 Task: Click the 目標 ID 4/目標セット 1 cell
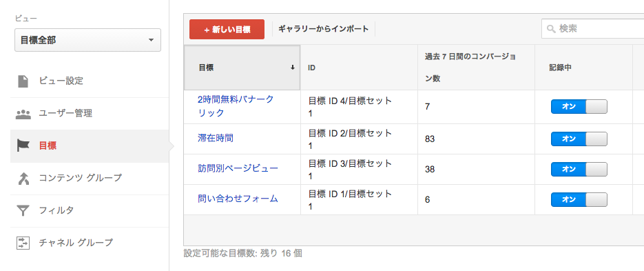pos(359,107)
